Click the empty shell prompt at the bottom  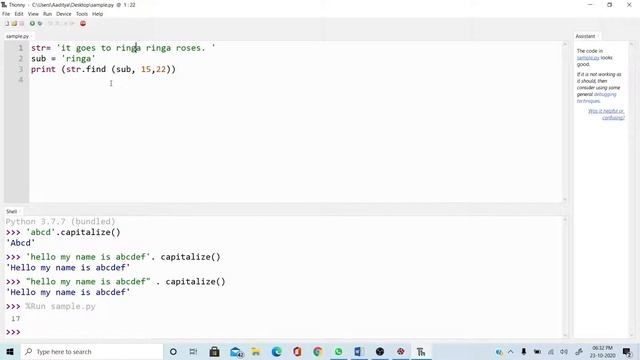[x=13, y=332]
